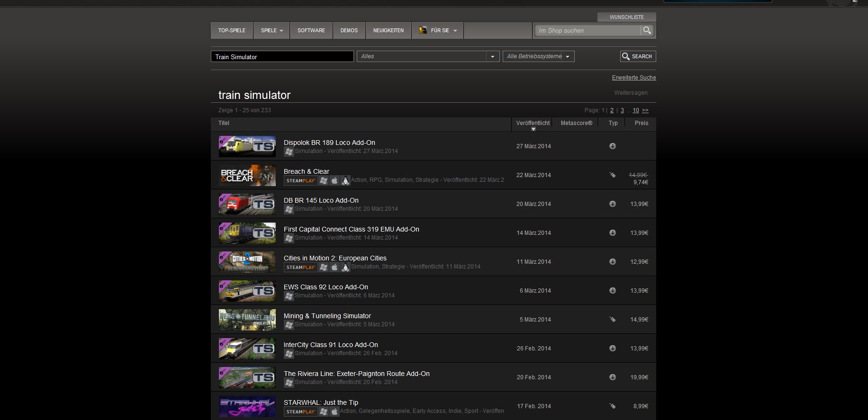This screenshot has width=868, height=420.
Task: Open DB BR 145 Loco Add-On title
Action: pos(321,200)
